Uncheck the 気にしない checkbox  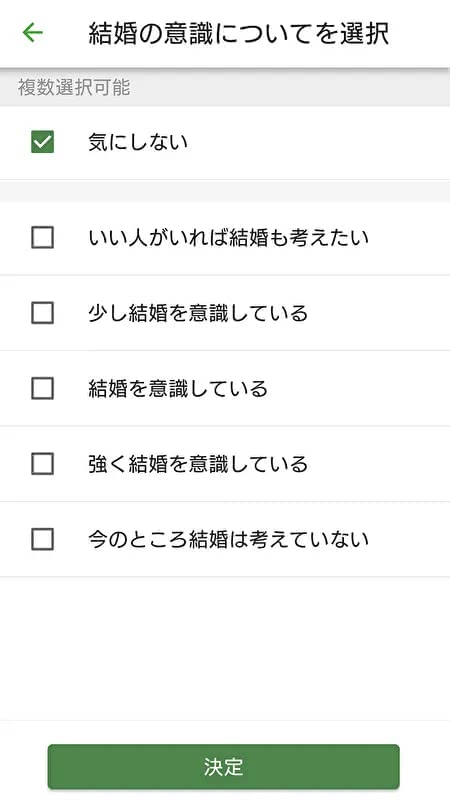(x=42, y=142)
